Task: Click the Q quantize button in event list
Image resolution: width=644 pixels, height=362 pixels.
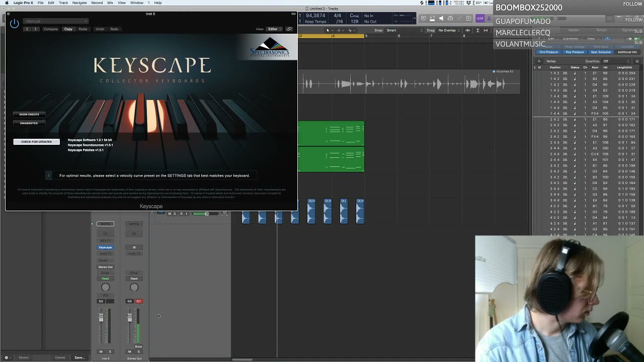Action: click(x=637, y=61)
